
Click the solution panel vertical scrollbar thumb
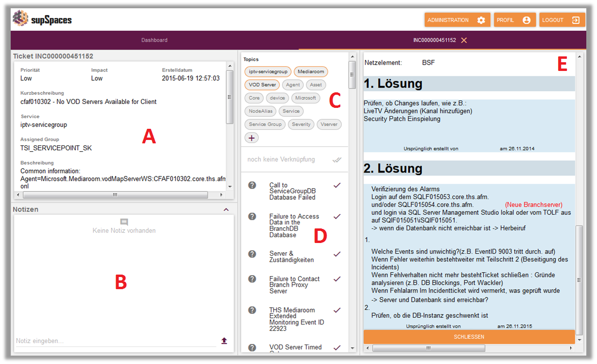point(579,280)
